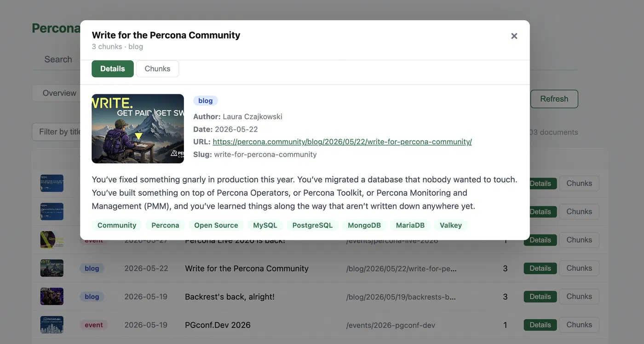Click the blog badge in the dialog
This screenshot has width=644, height=344.
[205, 100]
